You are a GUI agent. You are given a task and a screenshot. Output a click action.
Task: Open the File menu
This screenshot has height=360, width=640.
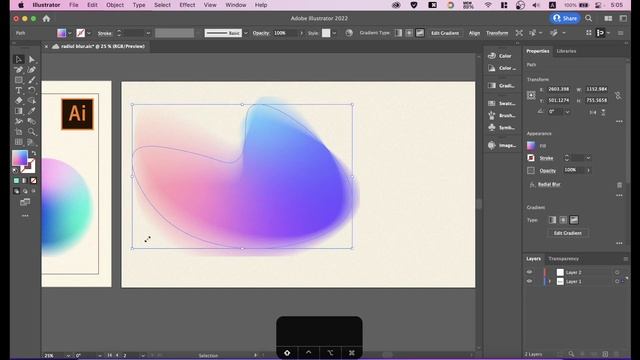point(73,5)
